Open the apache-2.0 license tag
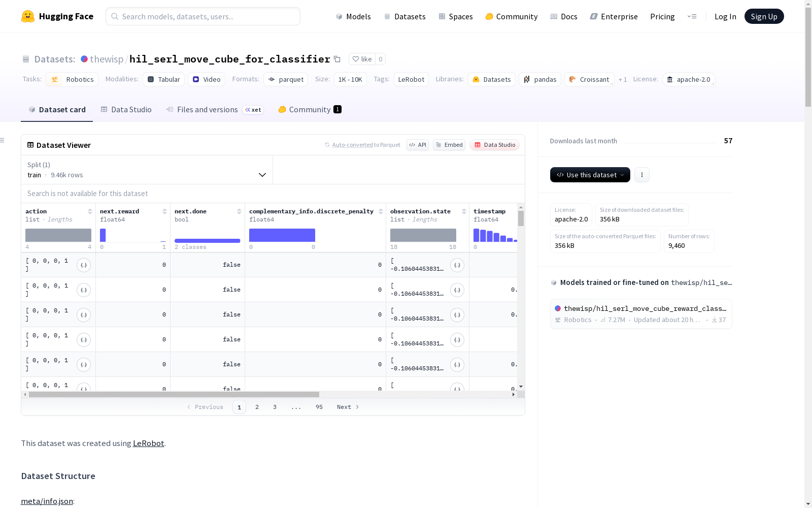This screenshot has width=812, height=508. [689, 79]
